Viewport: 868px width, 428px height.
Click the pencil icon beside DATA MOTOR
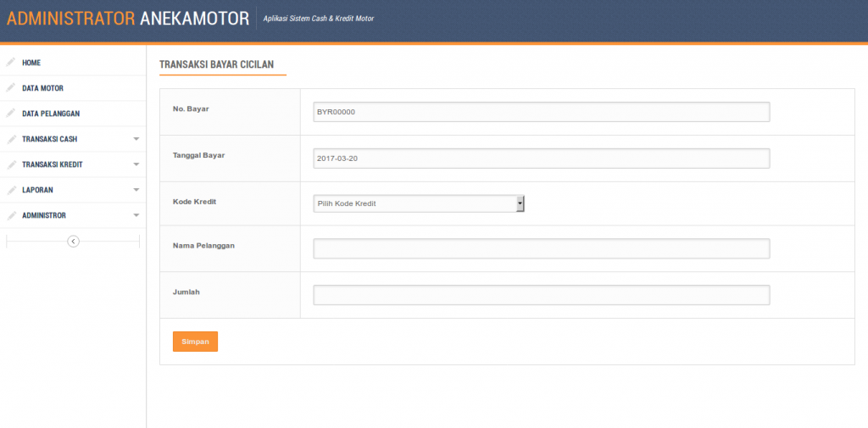tap(10, 88)
